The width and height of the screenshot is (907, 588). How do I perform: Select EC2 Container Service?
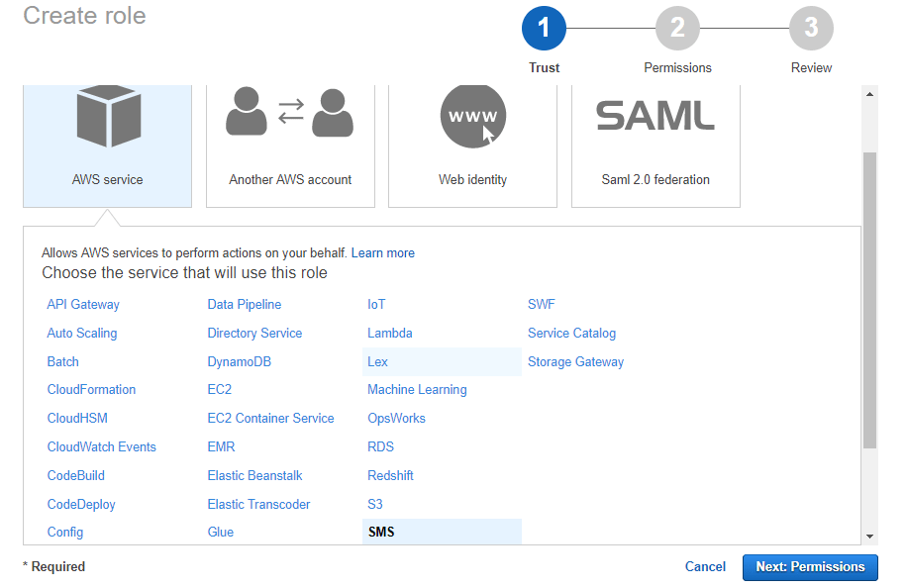tap(270, 418)
